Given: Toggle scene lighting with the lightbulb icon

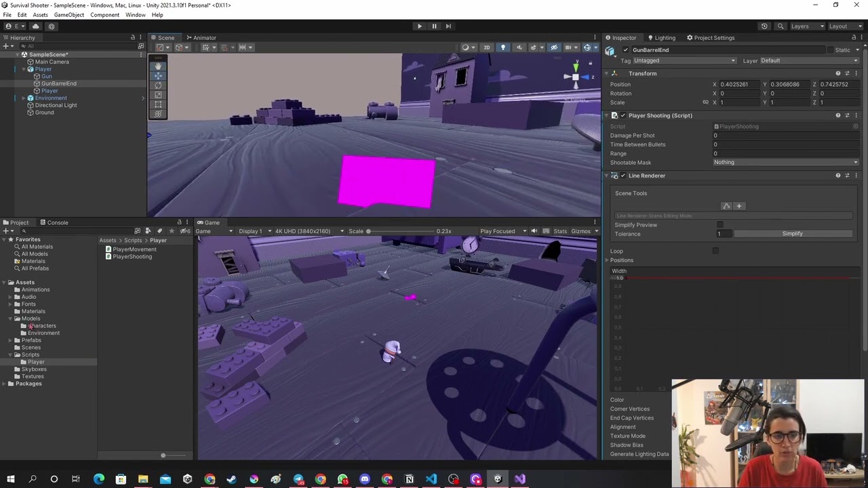Looking at the screenshot, I should click(x=502, y=47).
